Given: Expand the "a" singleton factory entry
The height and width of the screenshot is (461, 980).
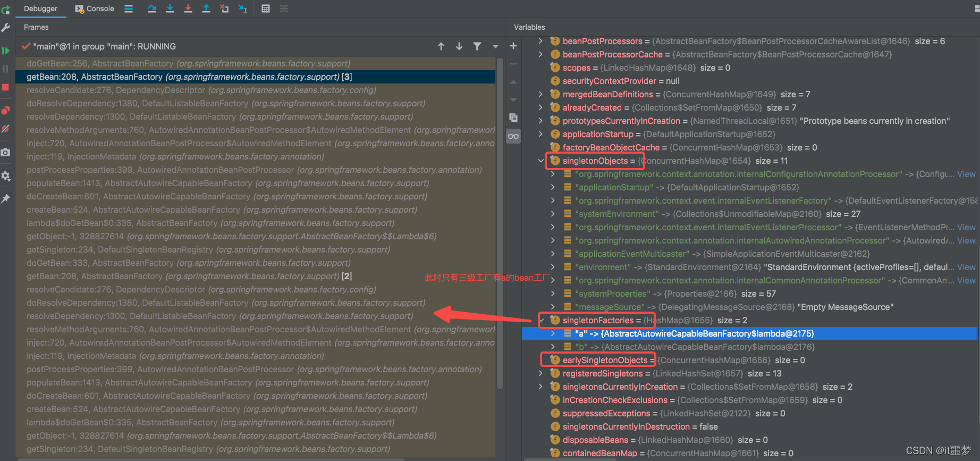Looking at the screenshot, I should pos(553,333).
